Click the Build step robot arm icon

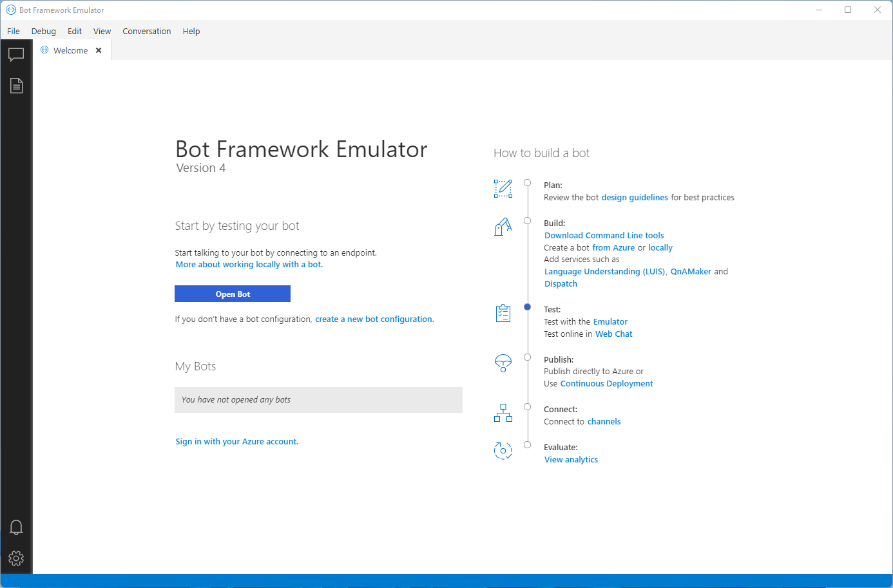click(x=503, y=227)
